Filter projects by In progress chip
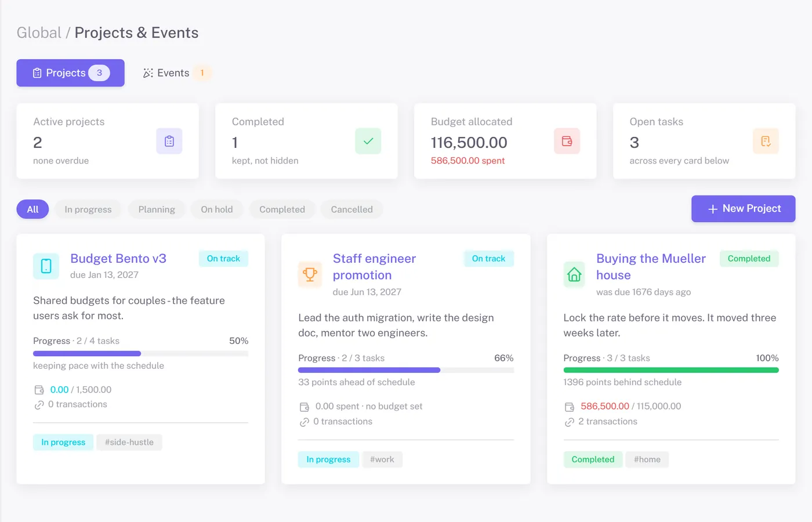 point(88,209)
